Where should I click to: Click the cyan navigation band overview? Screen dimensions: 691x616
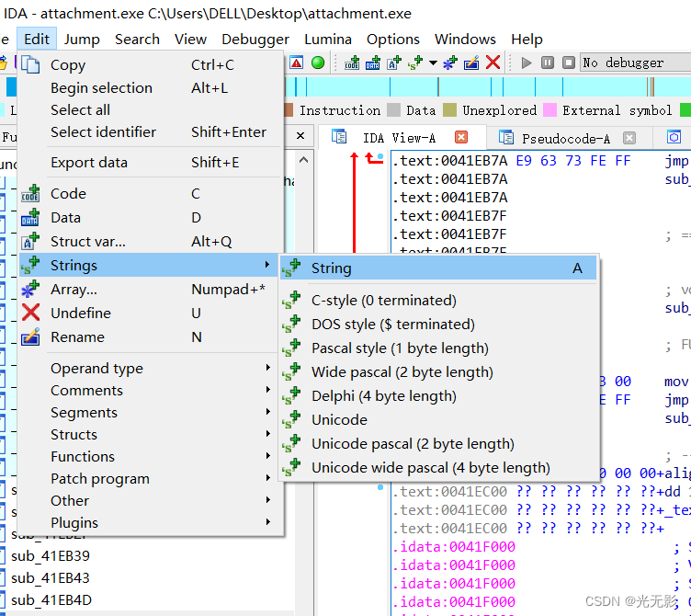coord(487,86)
